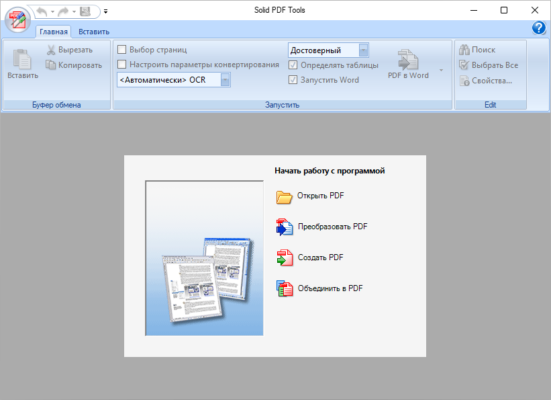Click the large Вставить paste icon
Screen dimensions: 551x400
point(22,59)
